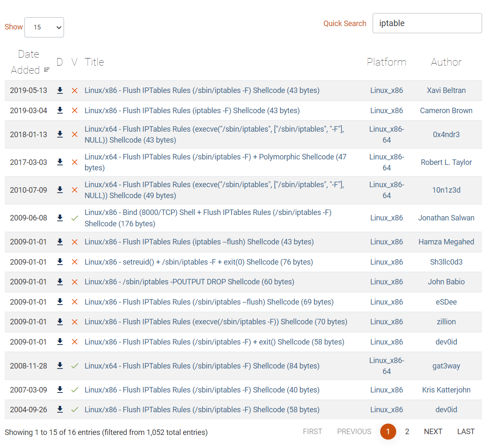Click the Date Added sort icon
This screenshot has height=448, width=496.
(47, 70)
